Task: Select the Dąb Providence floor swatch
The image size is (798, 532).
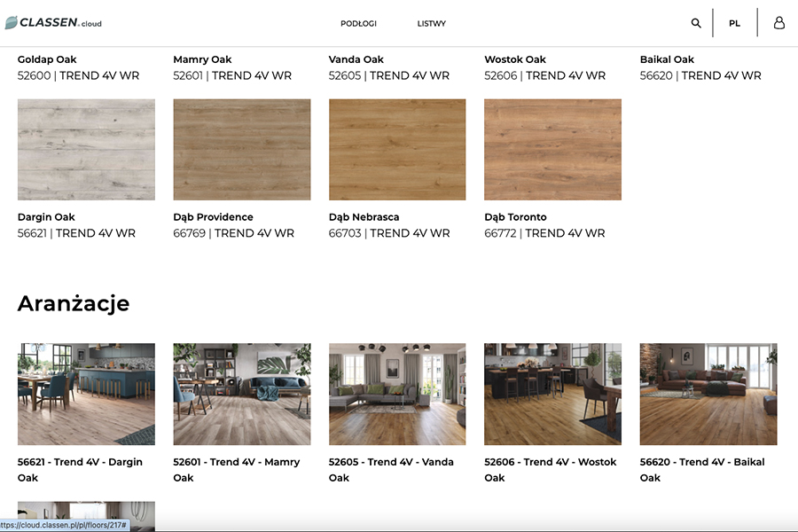Action: [x=241, y=149]
